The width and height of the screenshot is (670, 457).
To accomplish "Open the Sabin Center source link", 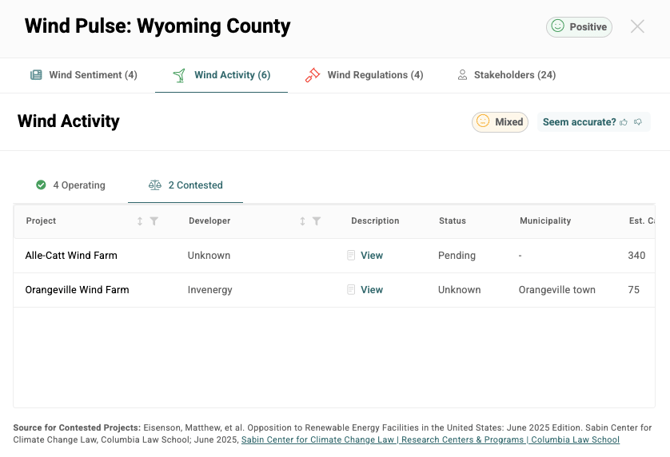I will coord(430,440).
